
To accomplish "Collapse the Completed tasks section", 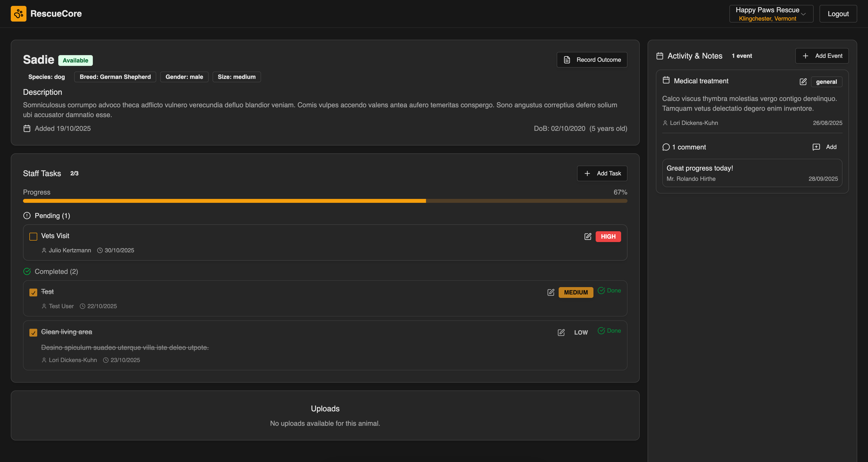I will pyautogui.click(x=50, y=271).
